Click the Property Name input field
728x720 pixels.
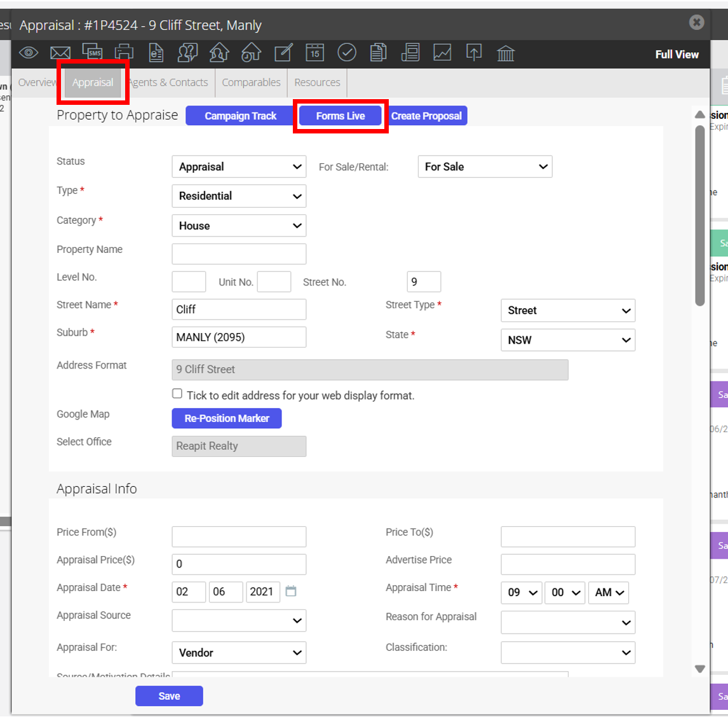(x=239, y=254)
